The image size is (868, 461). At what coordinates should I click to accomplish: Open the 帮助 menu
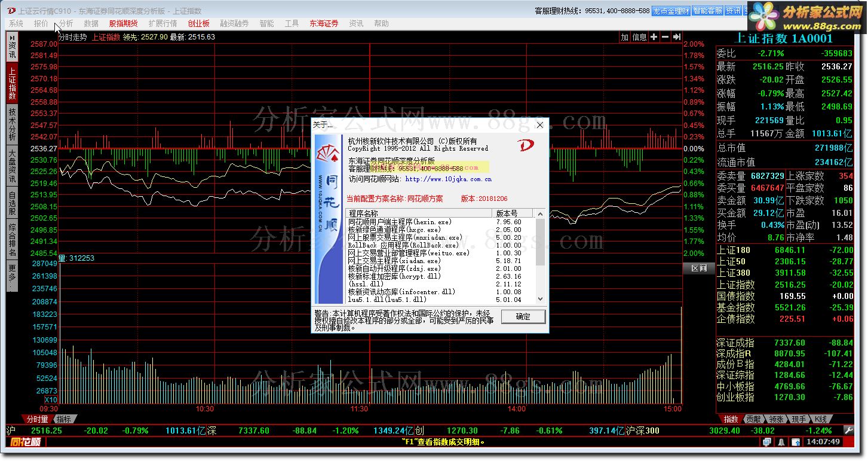[381, 23]
